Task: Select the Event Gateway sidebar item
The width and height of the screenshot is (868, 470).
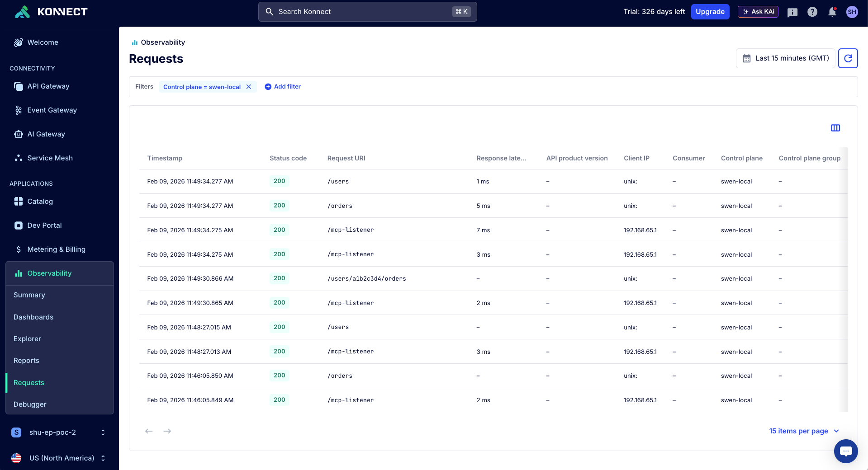Action: pos(52,110)
